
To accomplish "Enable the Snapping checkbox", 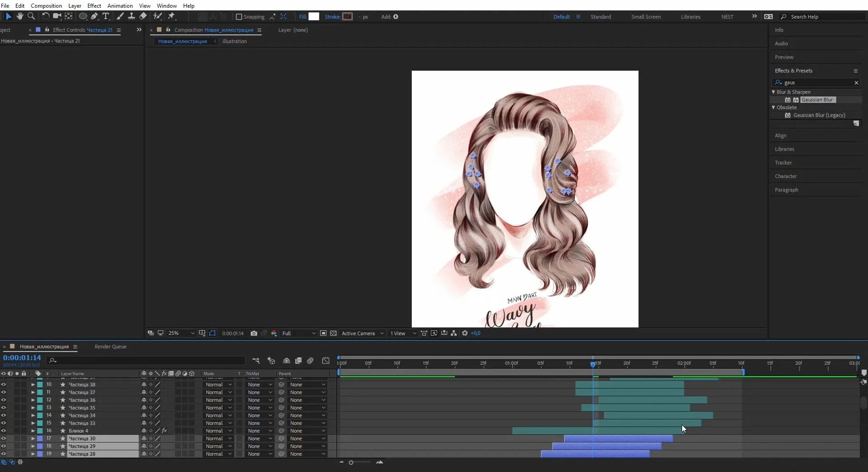I will (x=239, y=17).
